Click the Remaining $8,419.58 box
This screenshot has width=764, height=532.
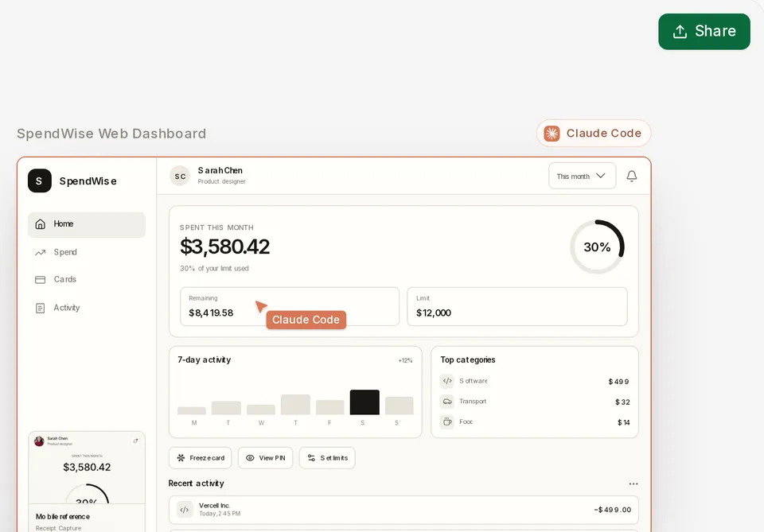290,306
